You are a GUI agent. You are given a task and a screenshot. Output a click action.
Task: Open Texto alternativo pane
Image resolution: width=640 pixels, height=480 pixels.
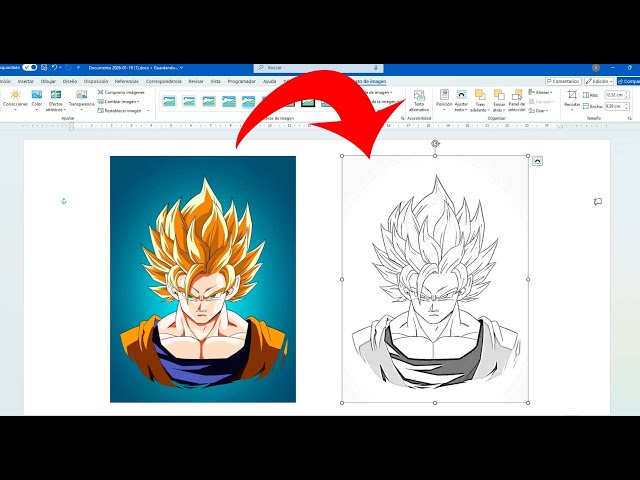[419, 101]
